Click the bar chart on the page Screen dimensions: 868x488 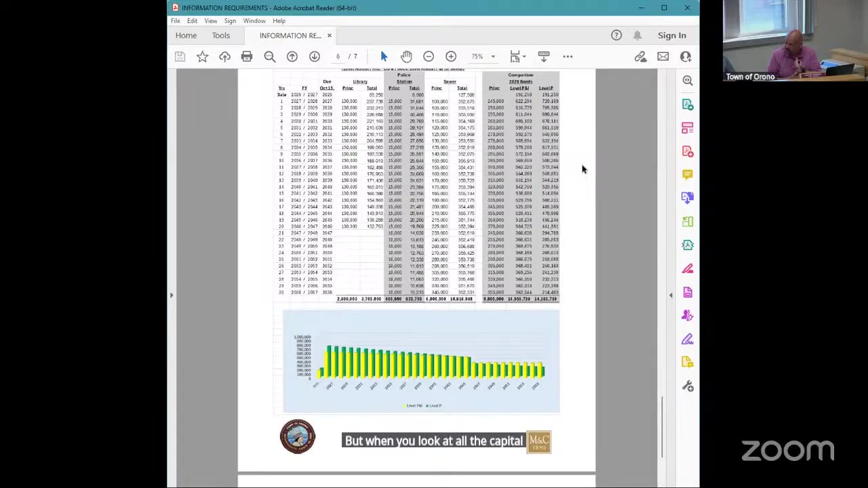(x=420, y=361)
